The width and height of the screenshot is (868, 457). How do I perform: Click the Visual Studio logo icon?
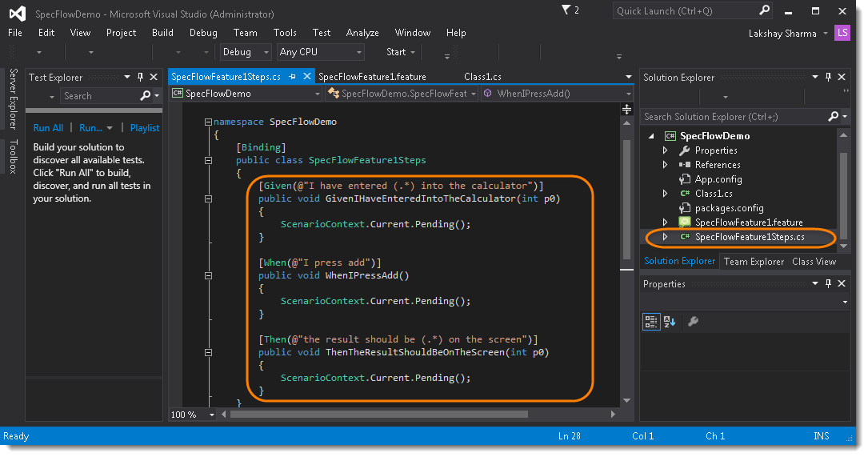17,14
